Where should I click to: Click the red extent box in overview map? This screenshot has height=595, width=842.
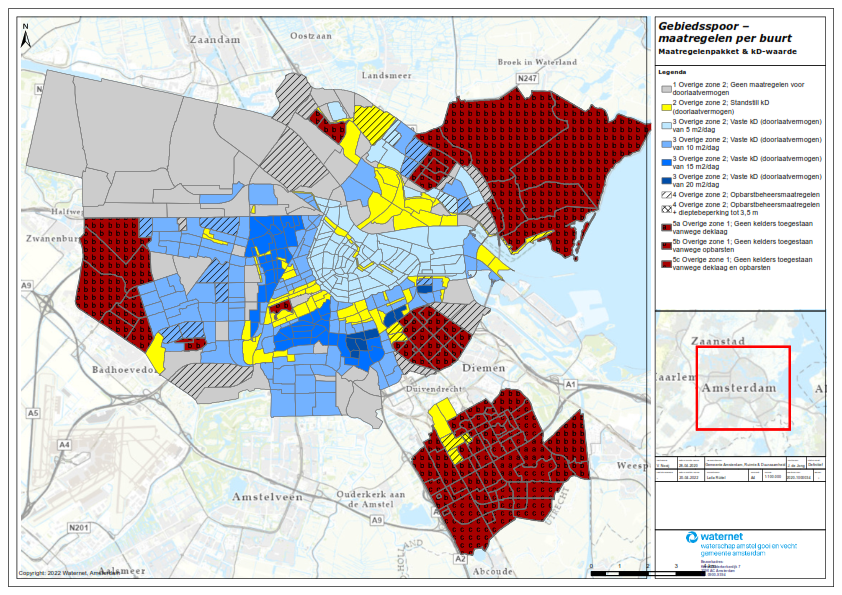[743, 388]
